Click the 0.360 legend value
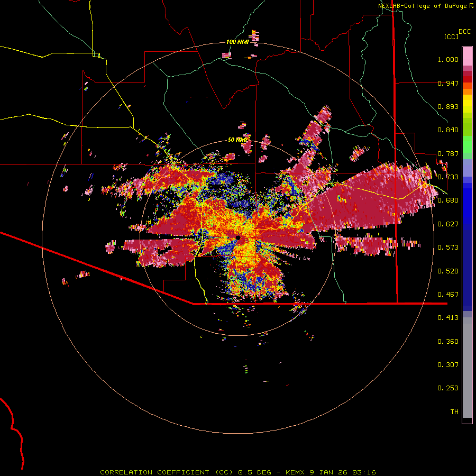The width and height of the screenshot is (476, 476). tap(448, 342)
